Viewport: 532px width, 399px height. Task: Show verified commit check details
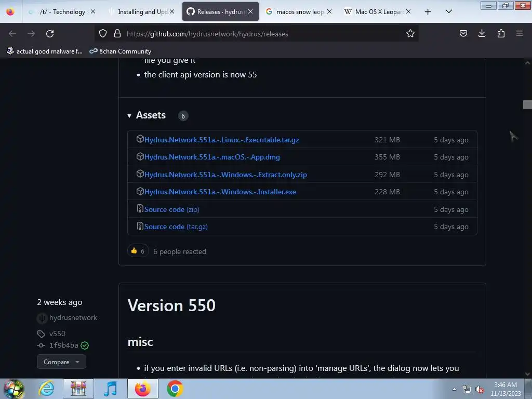(x=85, y=345)
